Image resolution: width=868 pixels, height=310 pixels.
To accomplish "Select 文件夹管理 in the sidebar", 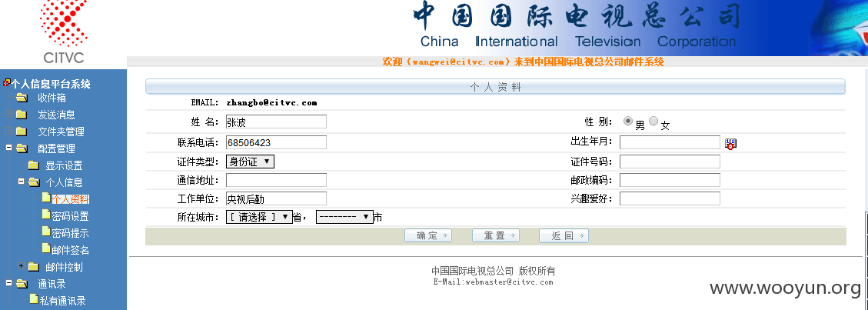I will coord(61,132).
